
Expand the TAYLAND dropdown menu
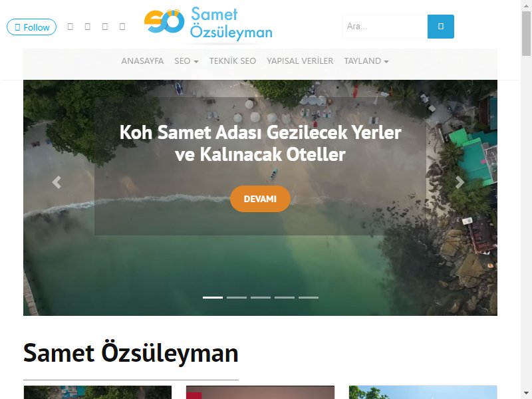tap(366, 61)
